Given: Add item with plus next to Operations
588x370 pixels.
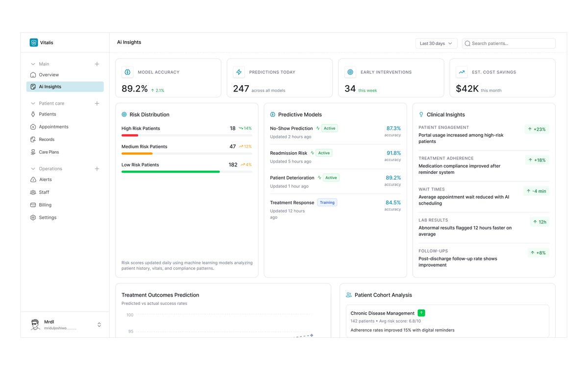Looking at the screenshot, I should tap(97, 169).
